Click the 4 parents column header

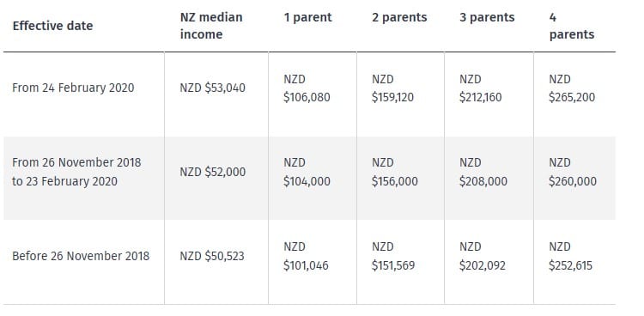571,26
